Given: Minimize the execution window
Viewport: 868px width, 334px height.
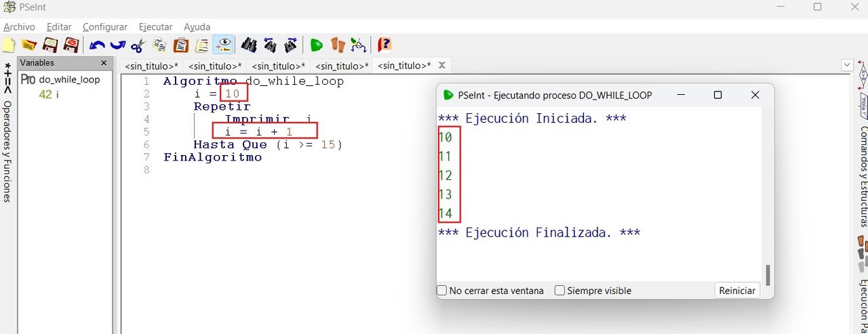Looking at the screenshot, I should click(x=680, y=95).
